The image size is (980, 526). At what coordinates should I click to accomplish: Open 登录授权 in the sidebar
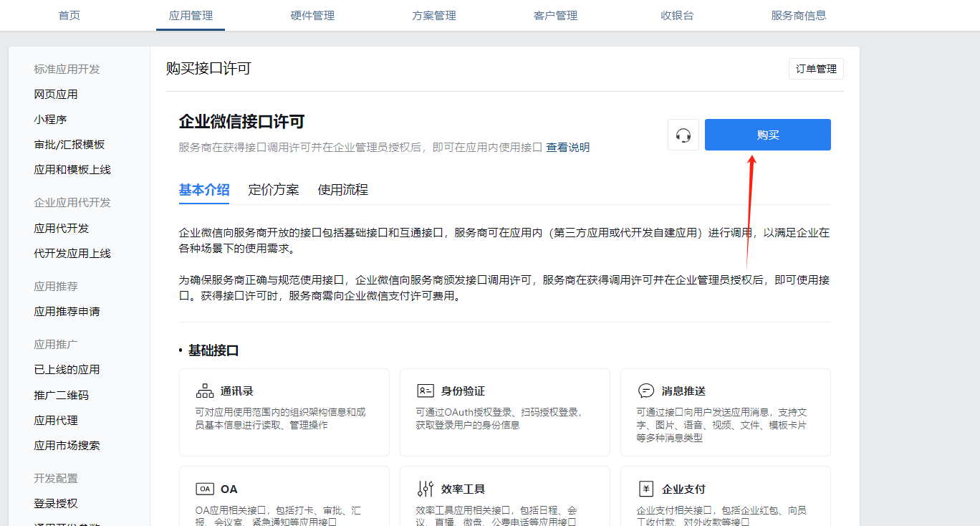pos(56,504)
